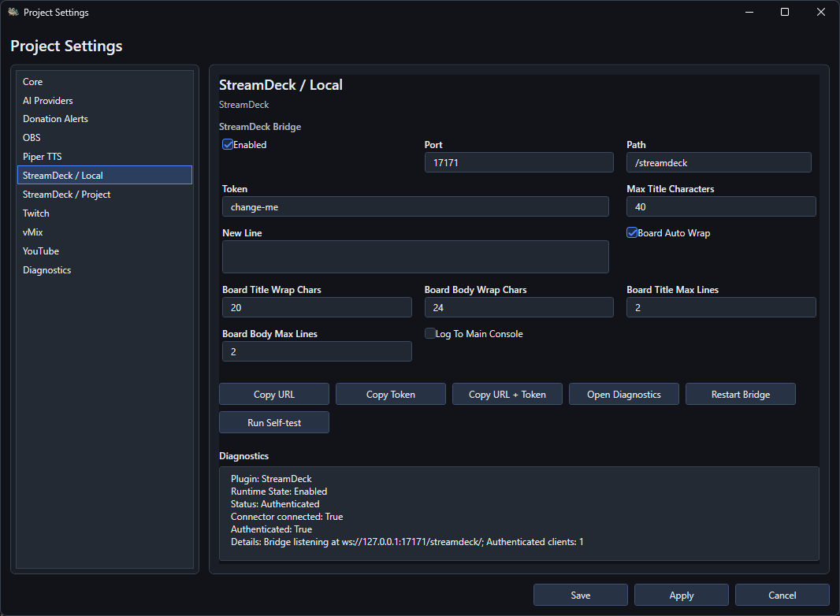The image size is (840, 616).
Task: Click the Port field showing 17171
Action: (518, 162)
